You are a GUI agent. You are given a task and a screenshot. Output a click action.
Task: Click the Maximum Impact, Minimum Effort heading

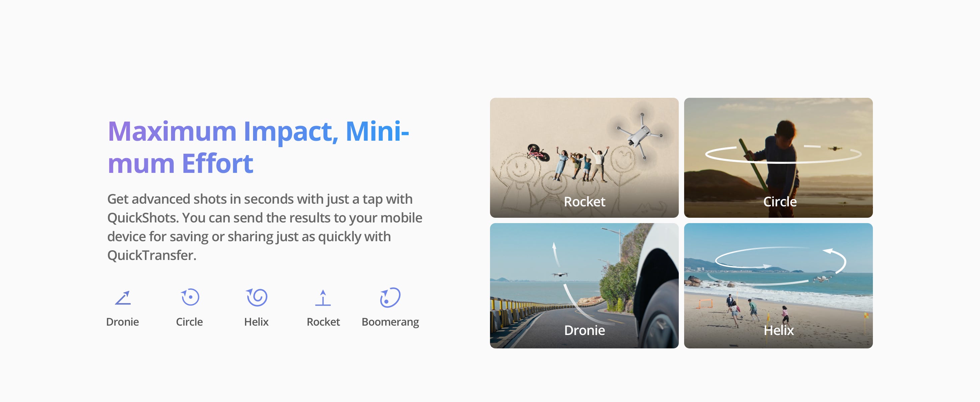(258, 147)
